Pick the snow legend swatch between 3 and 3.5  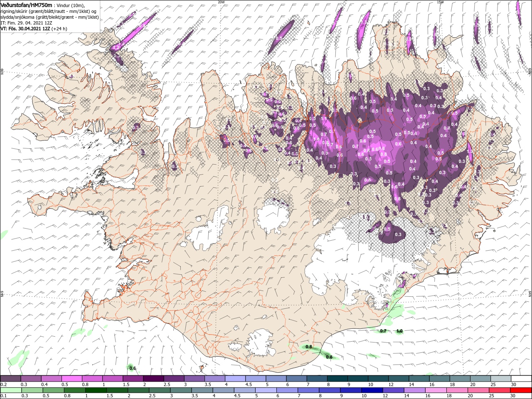coord(194,379)
